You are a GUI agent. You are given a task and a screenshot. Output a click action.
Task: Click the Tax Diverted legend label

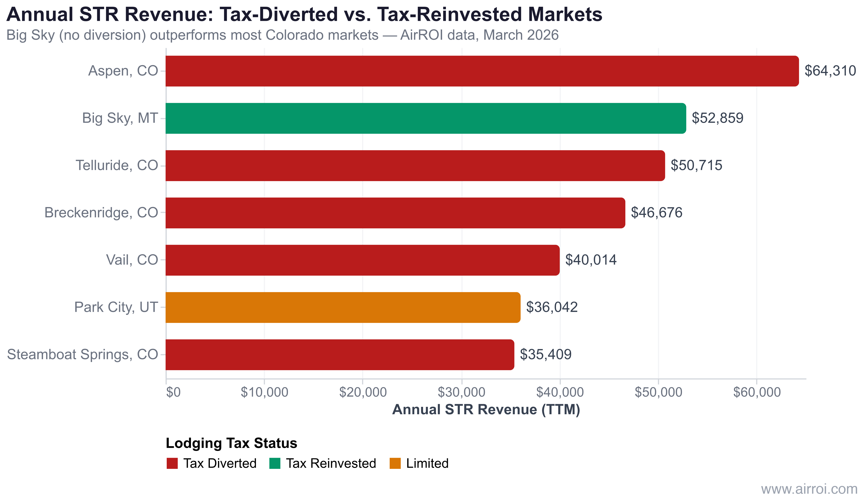pos(220,463)
